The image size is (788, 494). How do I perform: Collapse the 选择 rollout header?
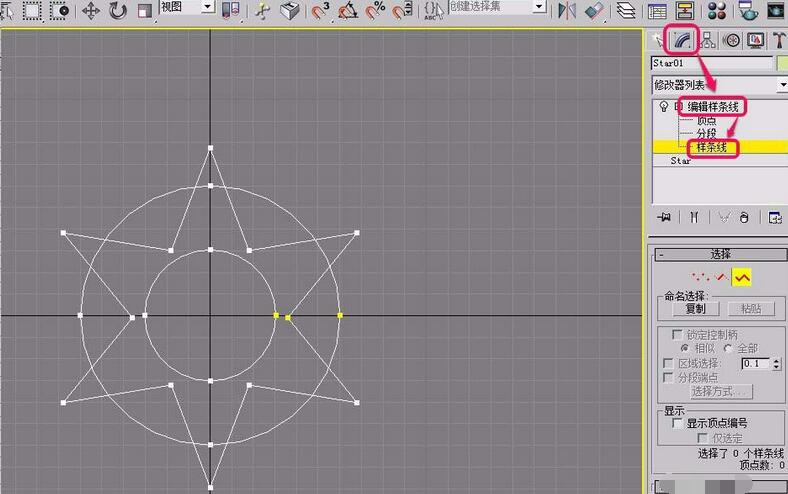(719, 254)
